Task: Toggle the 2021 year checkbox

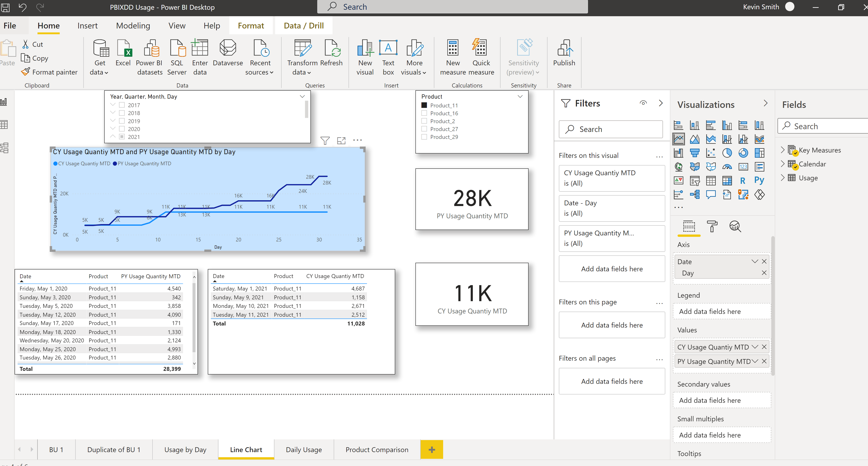Action: point(122,137)
